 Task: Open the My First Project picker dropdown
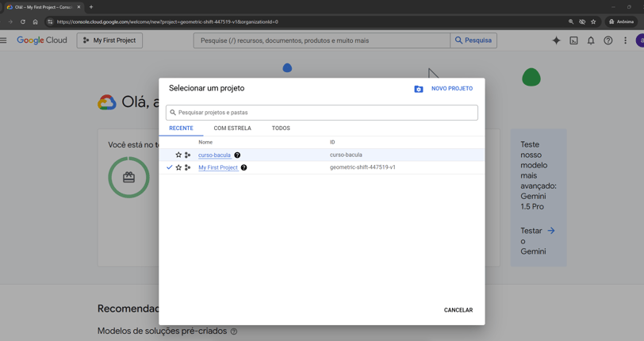coord(109,40)
